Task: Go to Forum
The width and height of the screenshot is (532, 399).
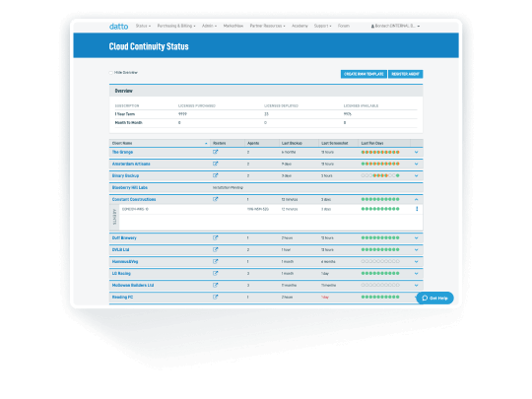Action: click(344, 26)
